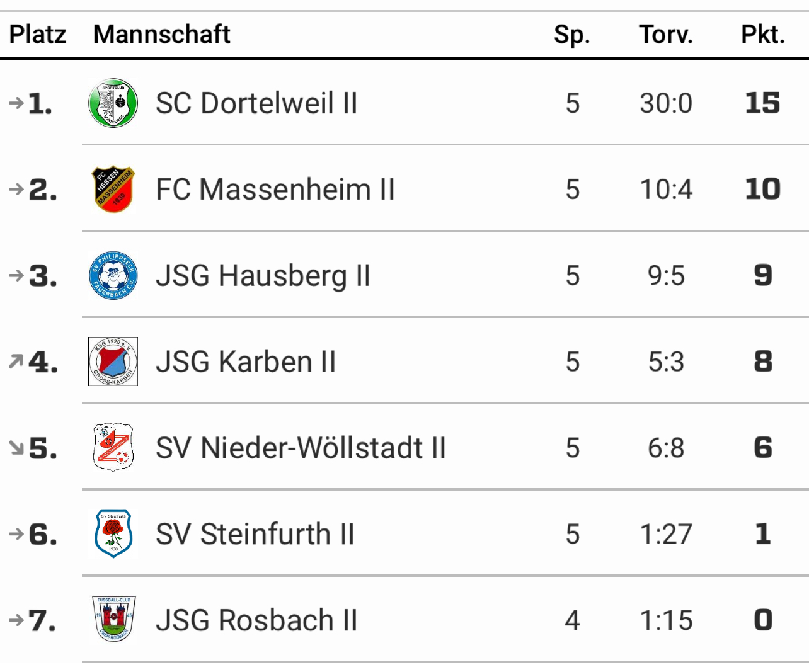Viewport: 809px width, 672px height.
Task: Click the SV Nieder-Wöllstadt crest
Action: coord(113,448)
